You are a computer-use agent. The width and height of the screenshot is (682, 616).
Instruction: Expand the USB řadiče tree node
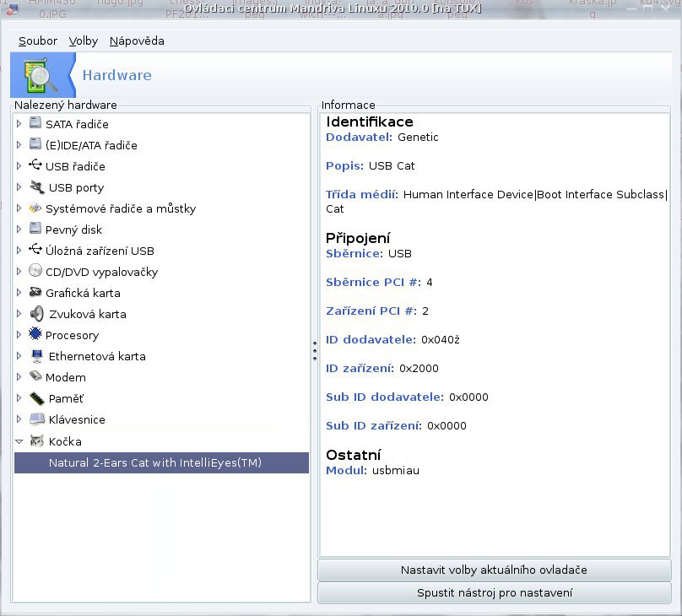19,166
